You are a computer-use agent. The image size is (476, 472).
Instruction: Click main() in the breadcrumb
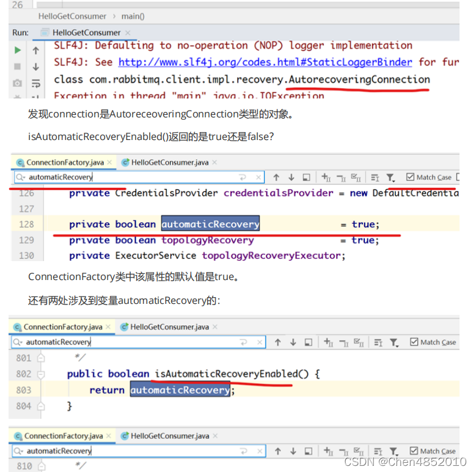click(133, 16)
